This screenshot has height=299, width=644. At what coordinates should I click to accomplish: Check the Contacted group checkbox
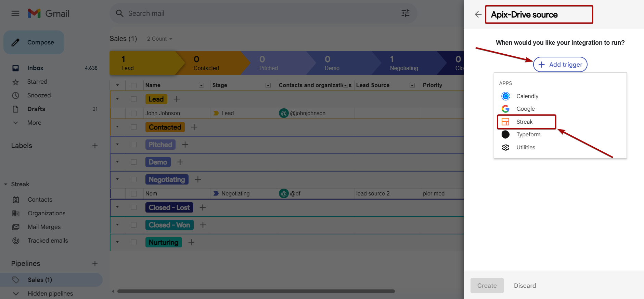[x=134, y=127]
